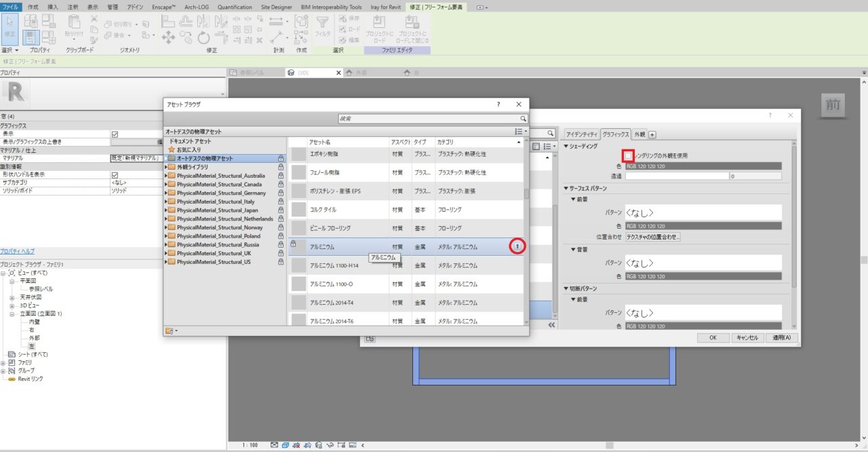Image resolution: width=868 pixels, height=452 pixels.
Task: Click the Asset Browser help question mark
Action: click(x=498, y=105)
